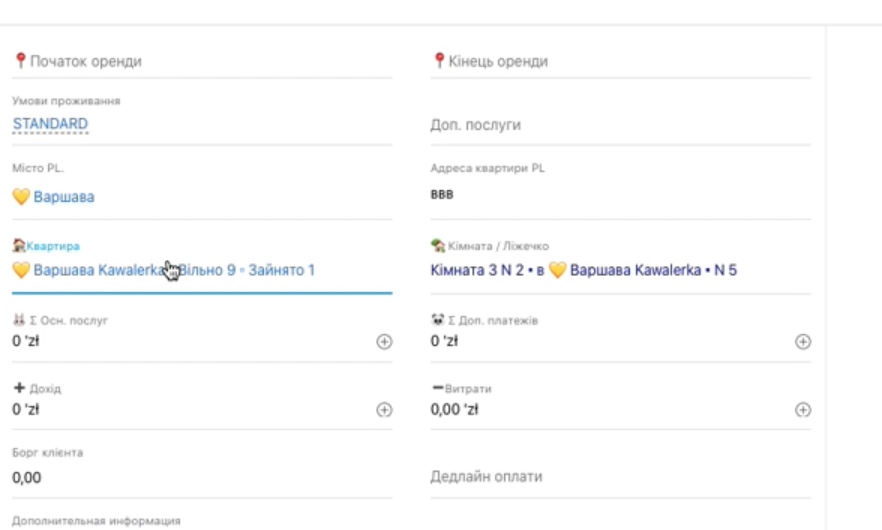Viewport: 882px width, 530px height.
Task: Open the Місто PL Варшава selector
Action: pos(64,197)
